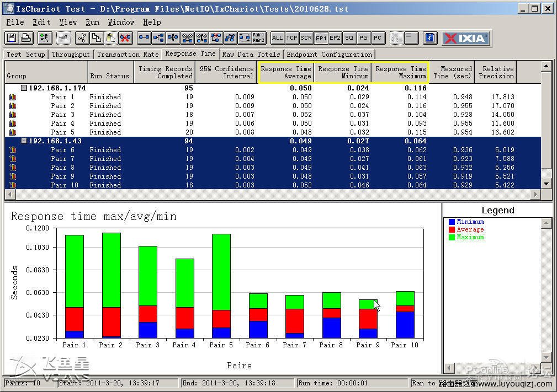Select the Pair 3 table row

point(273,115)
